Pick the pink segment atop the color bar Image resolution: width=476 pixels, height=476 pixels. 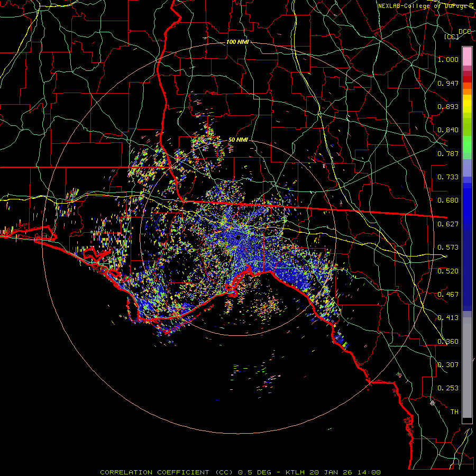[x=467, y=56]
